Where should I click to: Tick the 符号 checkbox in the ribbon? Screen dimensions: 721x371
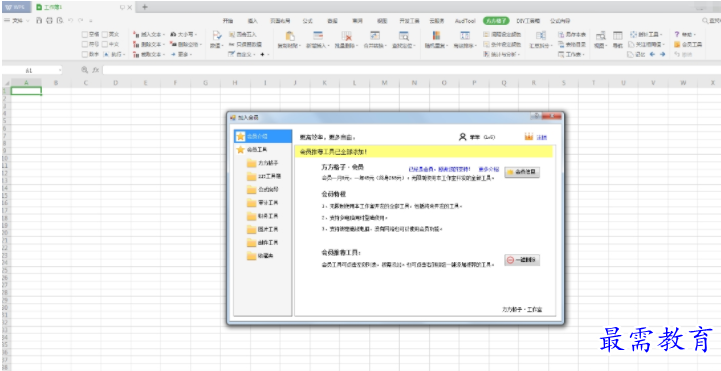85,45
